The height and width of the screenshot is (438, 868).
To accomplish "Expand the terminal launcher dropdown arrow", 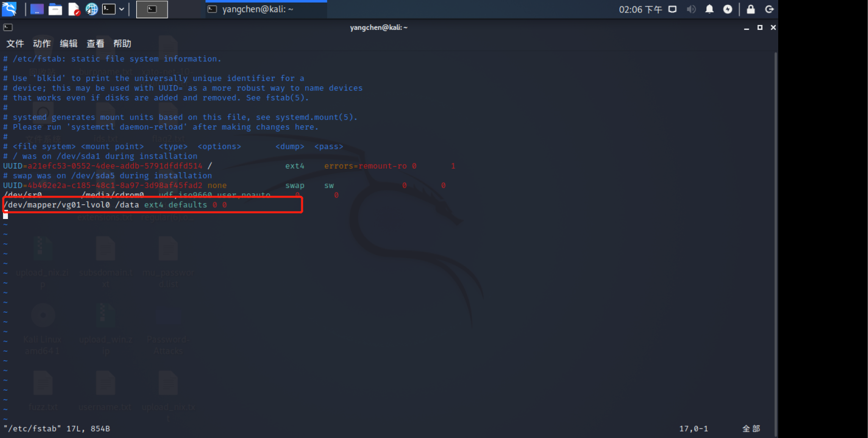I will 121,9.
